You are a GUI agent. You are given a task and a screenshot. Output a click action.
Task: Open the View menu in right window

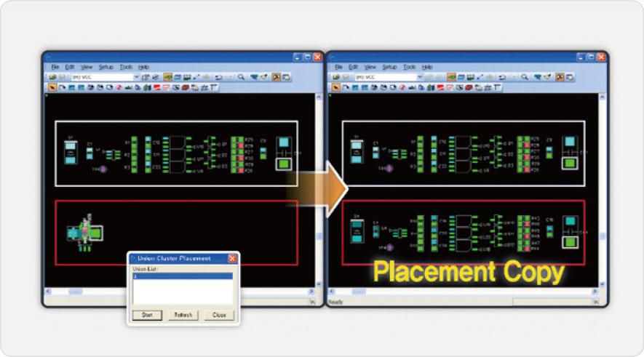[x=370, y=67]
